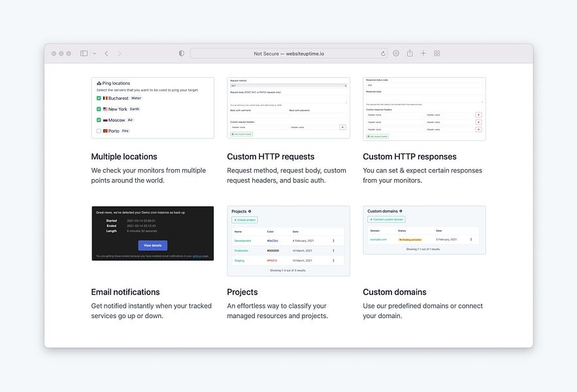Click the US flag icon beside New York
Screen dimensions: 577x392
[x=105, y=109]
